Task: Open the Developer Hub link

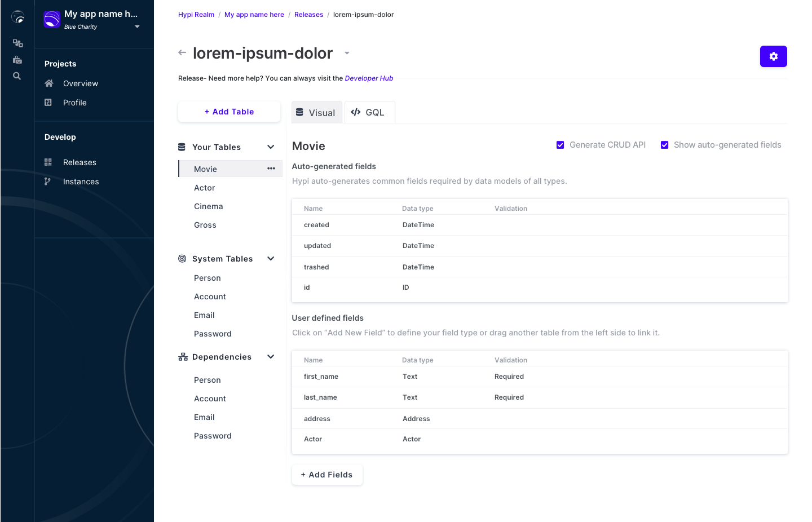Action: (x=369, y=78)
